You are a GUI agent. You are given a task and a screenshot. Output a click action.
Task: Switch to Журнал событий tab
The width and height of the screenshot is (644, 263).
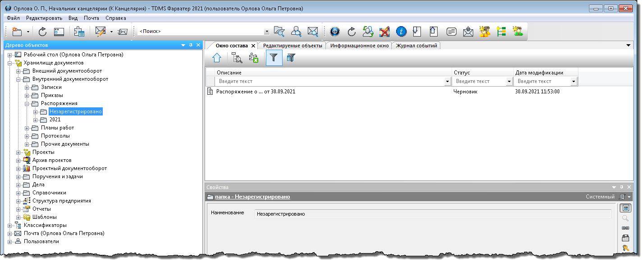tap(416, 46)
